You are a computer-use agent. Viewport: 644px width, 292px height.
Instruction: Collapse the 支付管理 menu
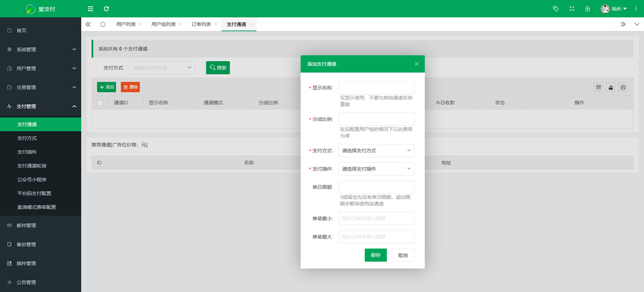coord(40,106)
